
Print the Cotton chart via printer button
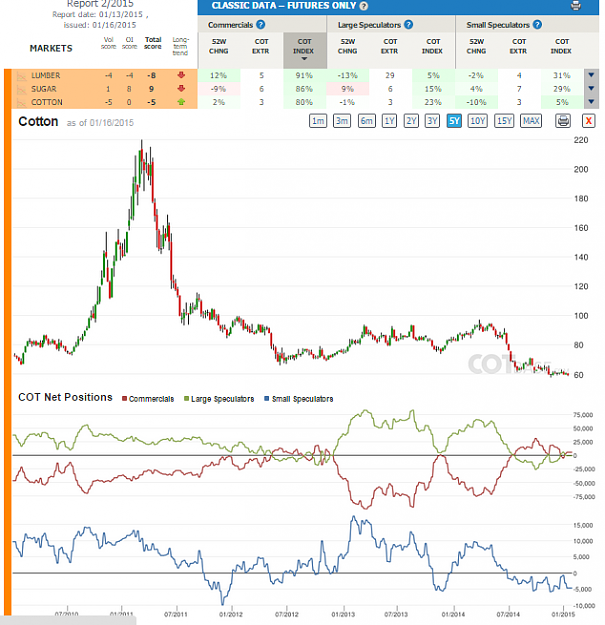click(563, 121)
